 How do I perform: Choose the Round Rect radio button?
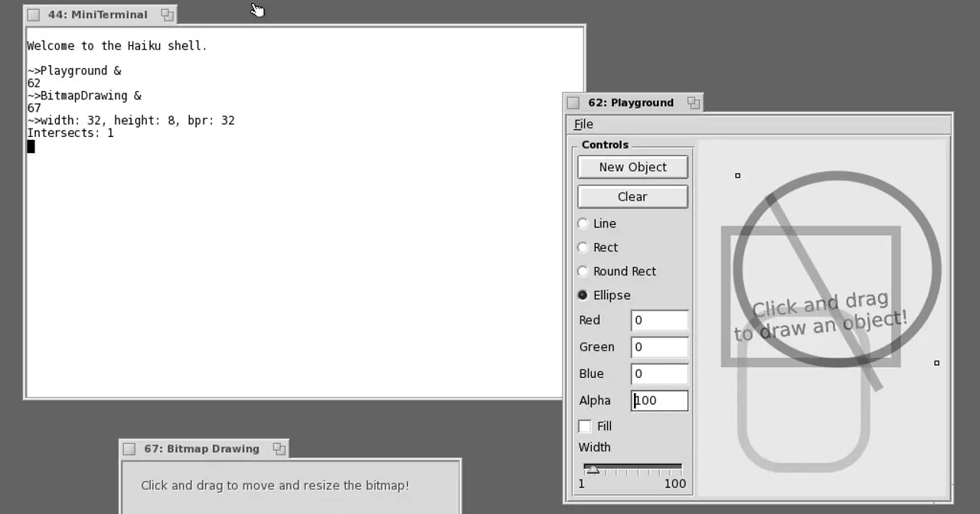617,271
